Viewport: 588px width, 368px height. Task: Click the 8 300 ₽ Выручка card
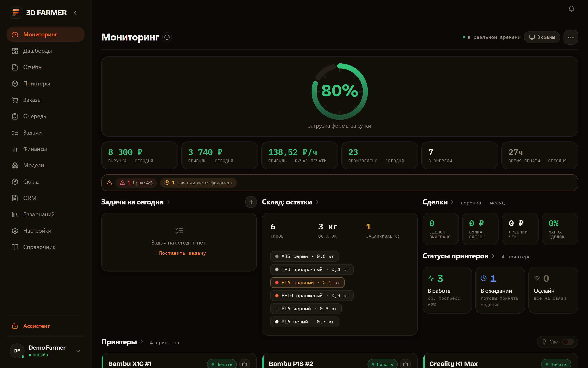coord(139,155)
